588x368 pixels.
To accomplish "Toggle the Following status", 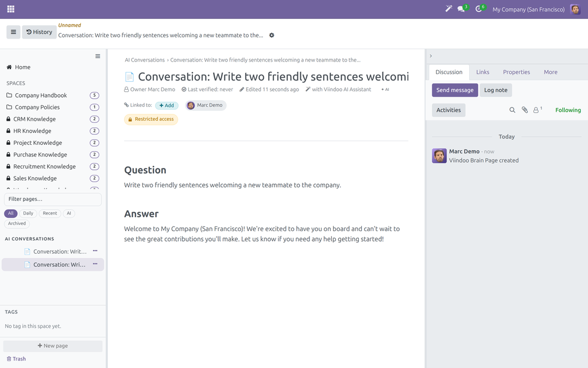I will (x=568, y=110).
